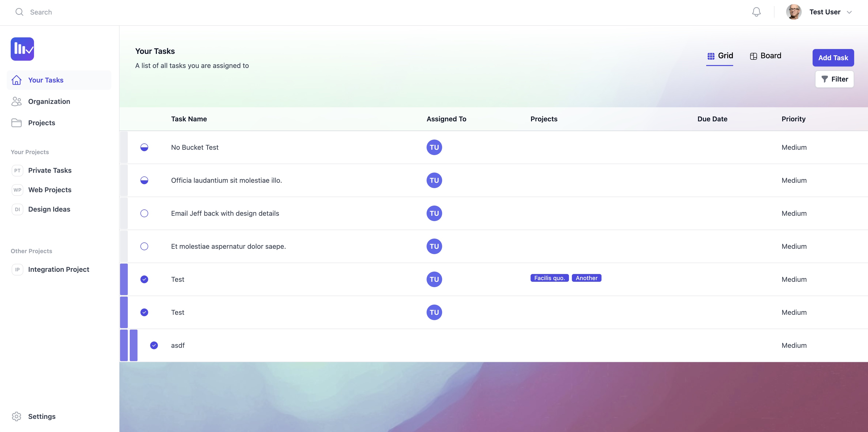Image resolution: width=868 pixels, height=432 pixels.
Task: Open the Integration Project link
Action: (59, 270)
